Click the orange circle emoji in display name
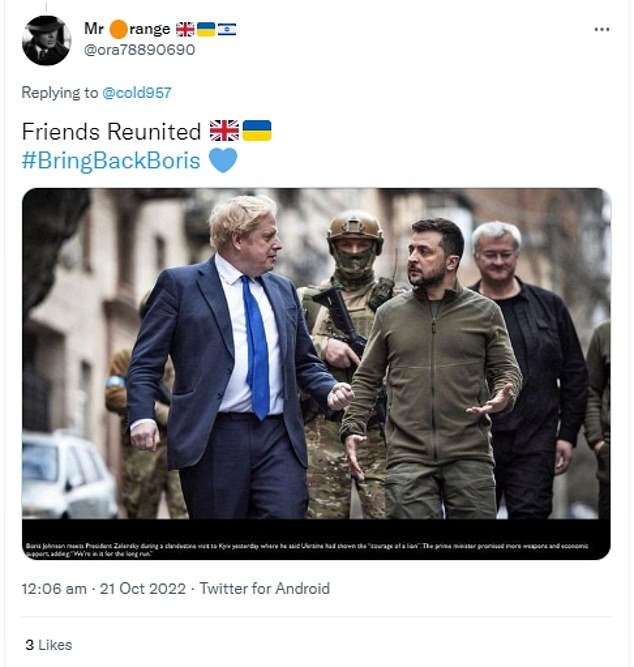 point(118,29)
